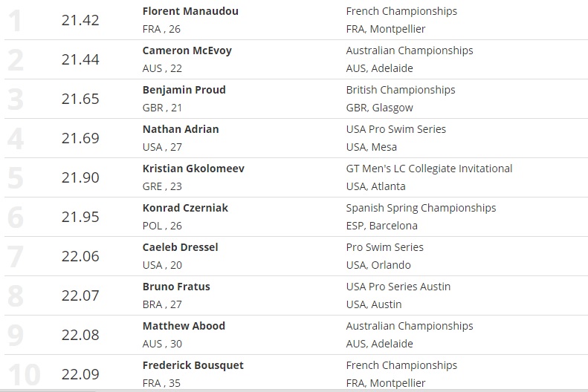
Task: Click the USA, Orlando location text
Action: click(378, 265)
